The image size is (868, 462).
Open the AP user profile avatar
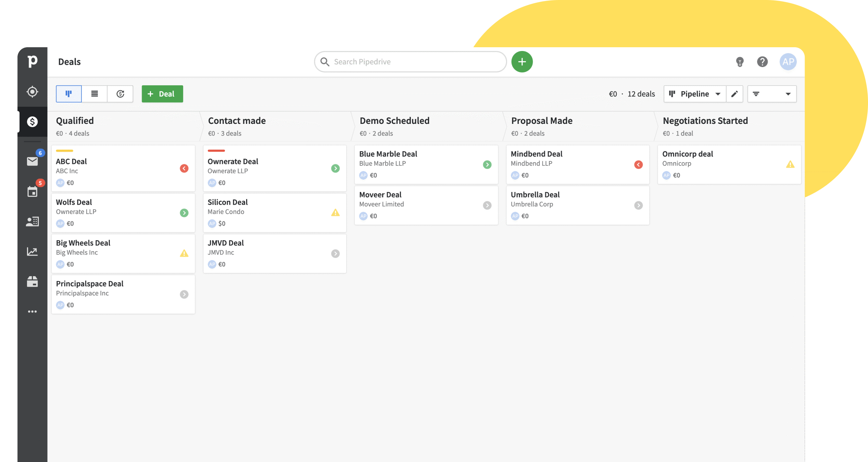coord(788,62)
